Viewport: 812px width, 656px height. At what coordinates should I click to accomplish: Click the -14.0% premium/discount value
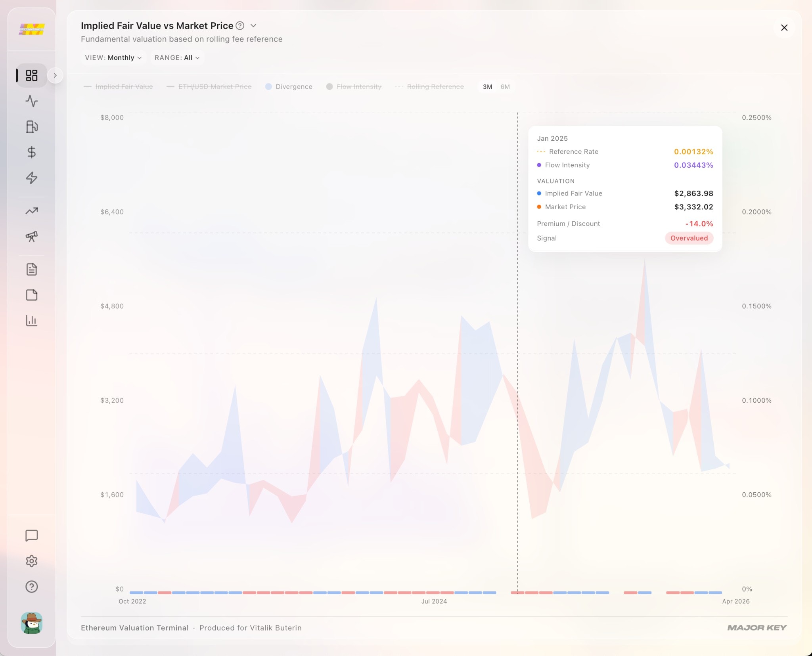[x=699, y=224]
